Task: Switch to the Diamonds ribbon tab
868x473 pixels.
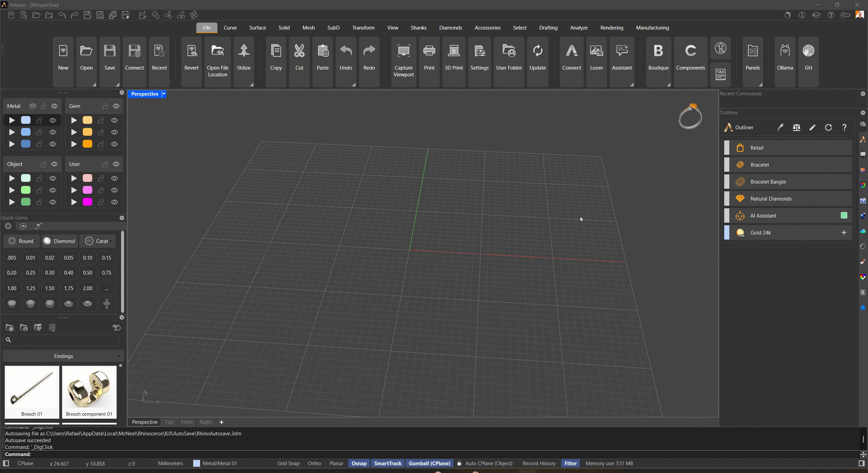Action: (450, 28)
